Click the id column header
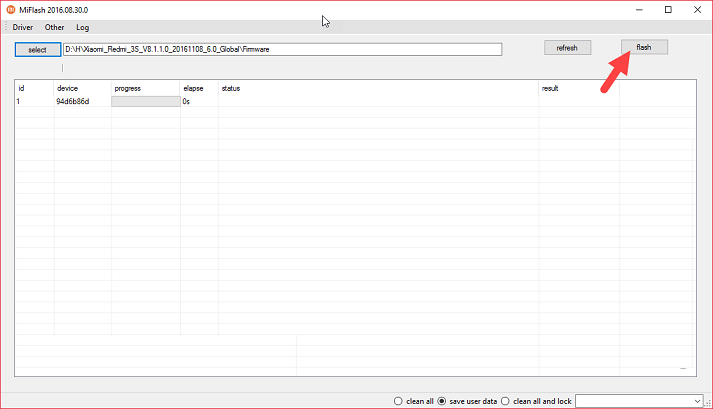 [x=34, y=88]
